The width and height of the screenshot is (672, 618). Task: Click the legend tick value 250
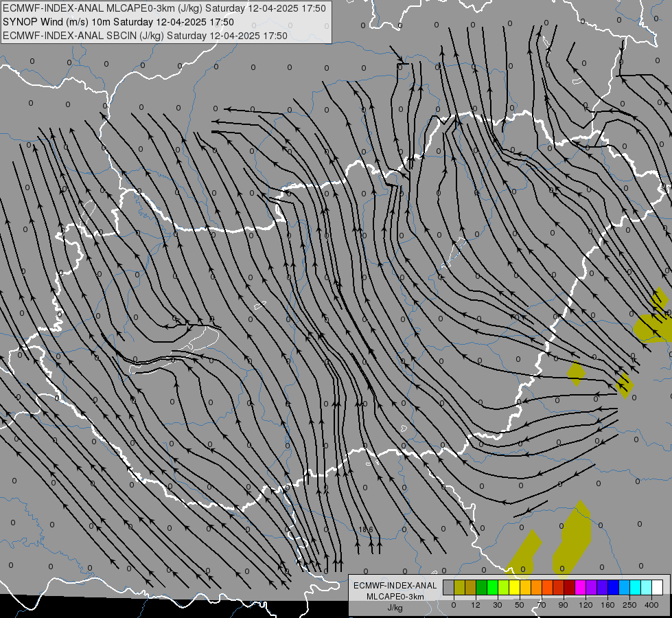629,605
